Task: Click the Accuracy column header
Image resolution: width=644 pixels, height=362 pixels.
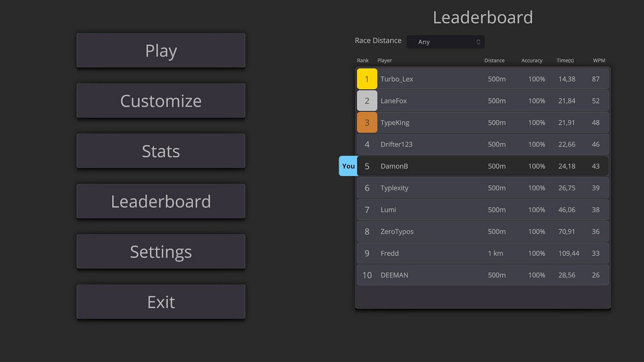Action: pos(532,61)
